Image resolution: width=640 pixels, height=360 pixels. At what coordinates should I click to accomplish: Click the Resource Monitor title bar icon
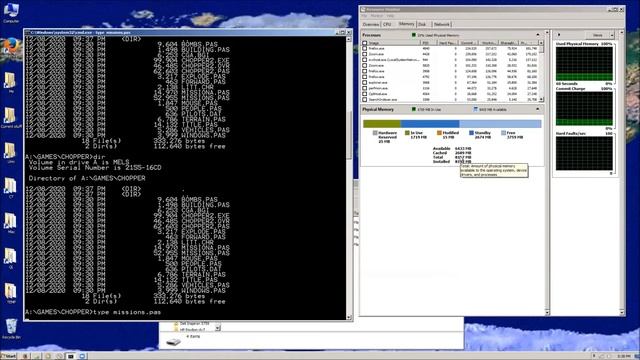362,9
